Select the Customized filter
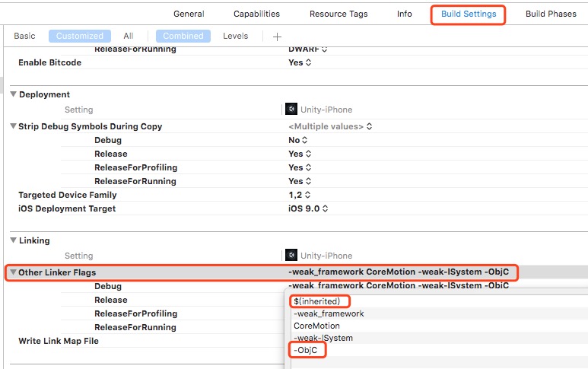The width and height of the screenshot is (588, 369). click(x=80, y=36)
